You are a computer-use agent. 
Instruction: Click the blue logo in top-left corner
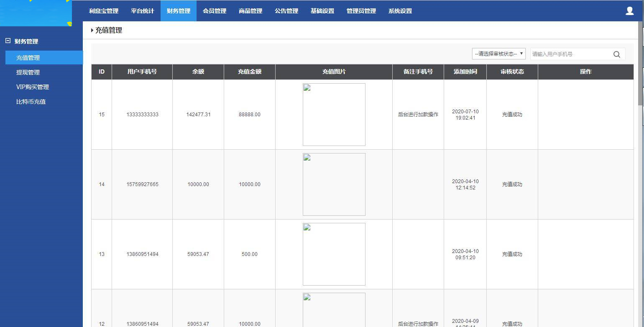point(36,13)
